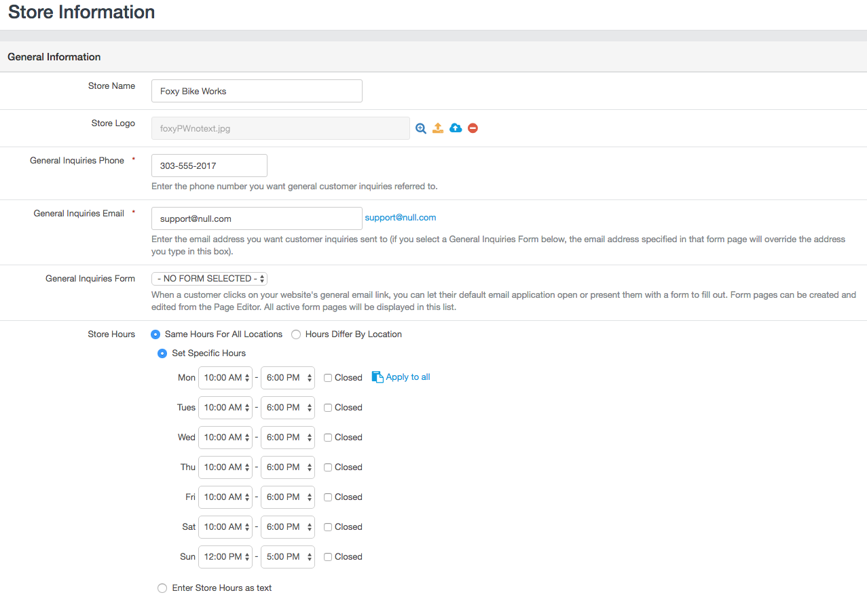867x616 pixels.
Task: Mark Sunday as Closed
Action: click(x=328, y=557)
